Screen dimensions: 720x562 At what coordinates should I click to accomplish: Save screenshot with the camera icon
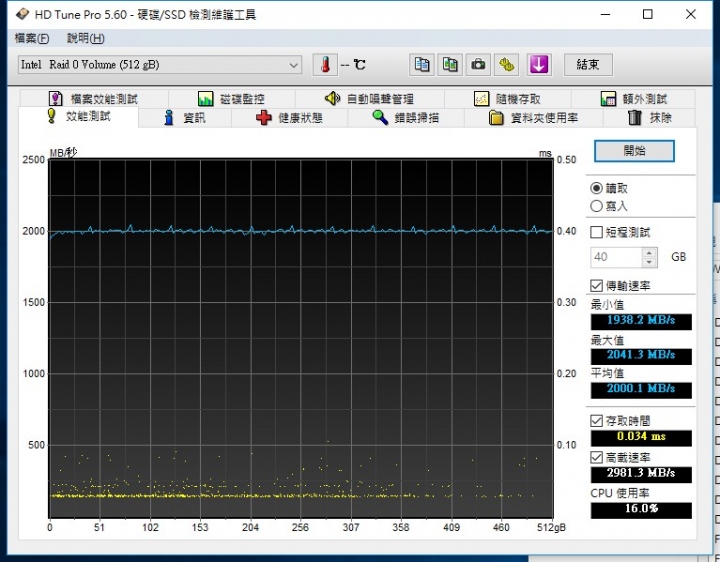click(x=478, y=65)
